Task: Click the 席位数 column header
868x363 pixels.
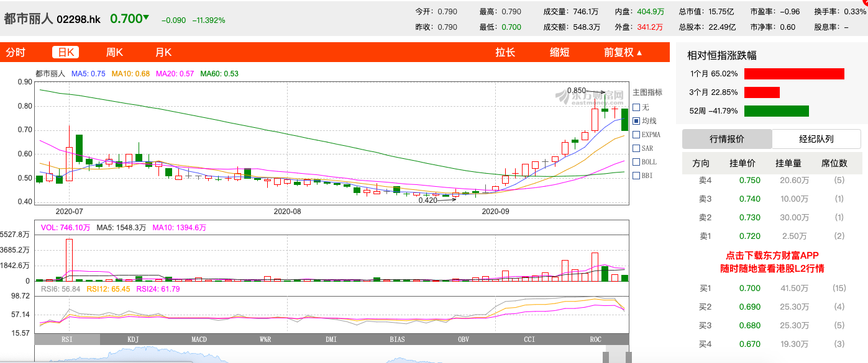Action: point(834,163)
